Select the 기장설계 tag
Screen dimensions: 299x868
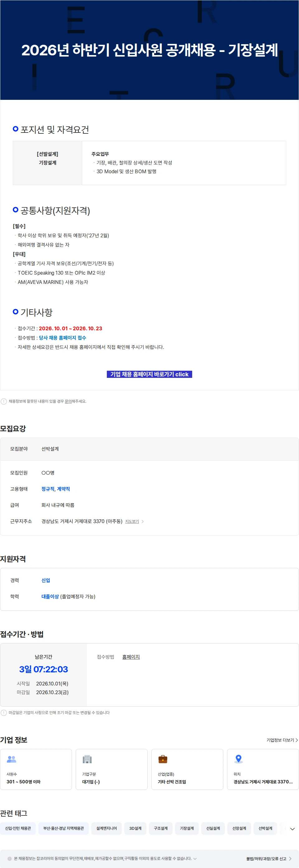(187, 828)
